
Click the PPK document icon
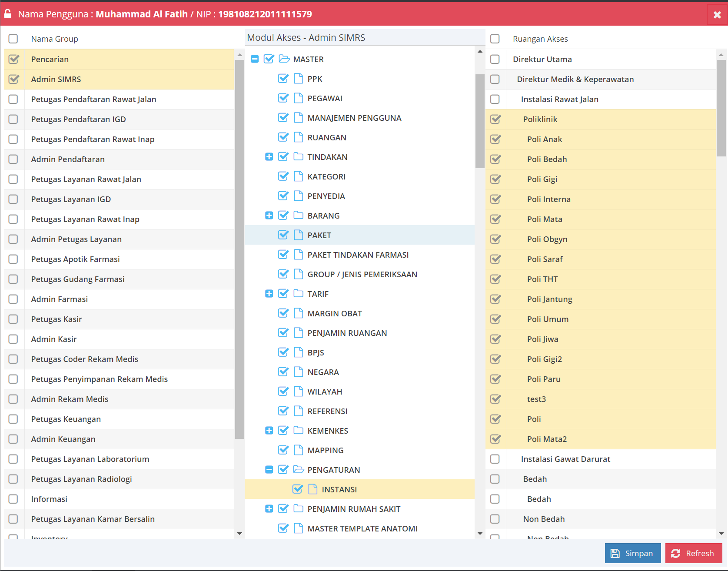298,79
